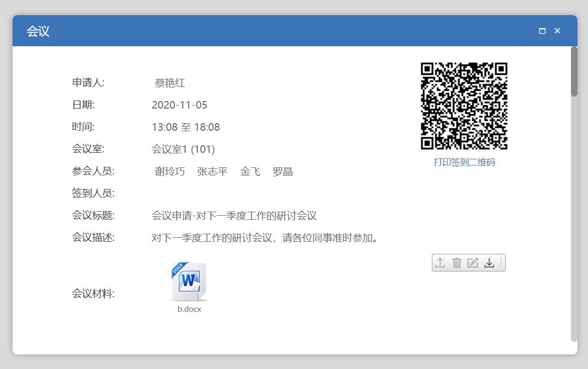This screenshot has width=588, height=369.
Task: Click the trash can delete icon
Action: (x=456, y=262)
